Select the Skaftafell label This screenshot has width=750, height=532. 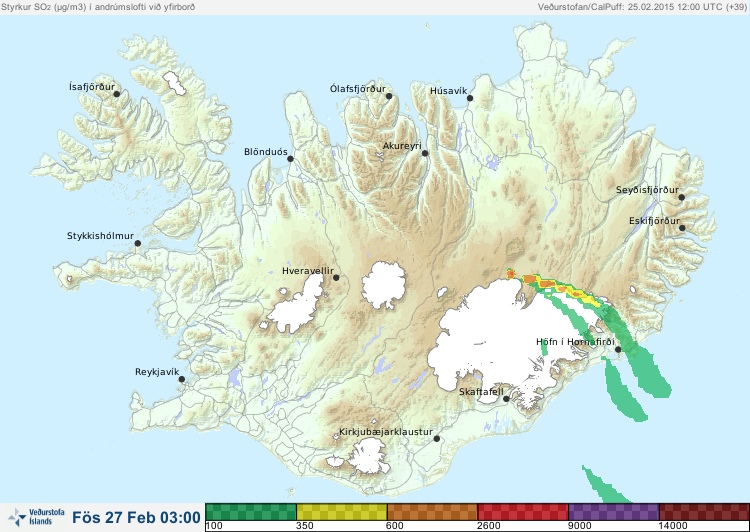(481, 392)
